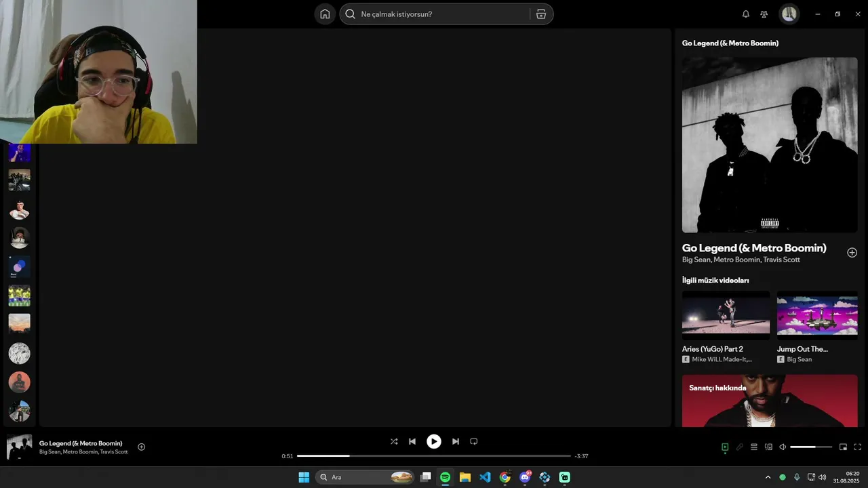Go to Spotify Home via house icon

[x=325, y=14]
